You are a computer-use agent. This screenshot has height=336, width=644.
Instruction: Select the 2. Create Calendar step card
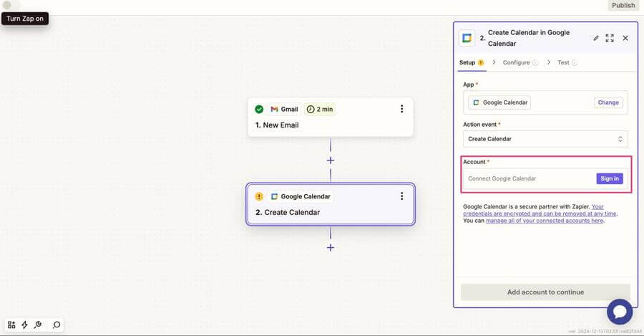click(x=330, y=204)
